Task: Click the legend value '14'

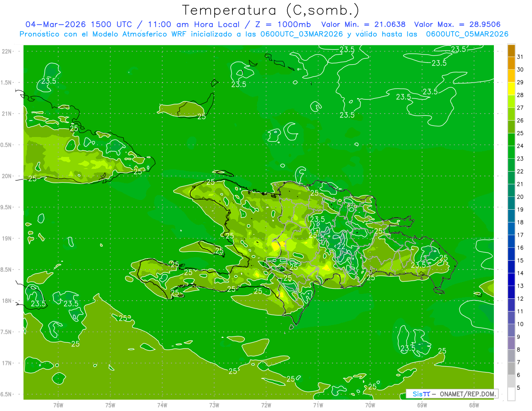Action: [x=520, y=273]
